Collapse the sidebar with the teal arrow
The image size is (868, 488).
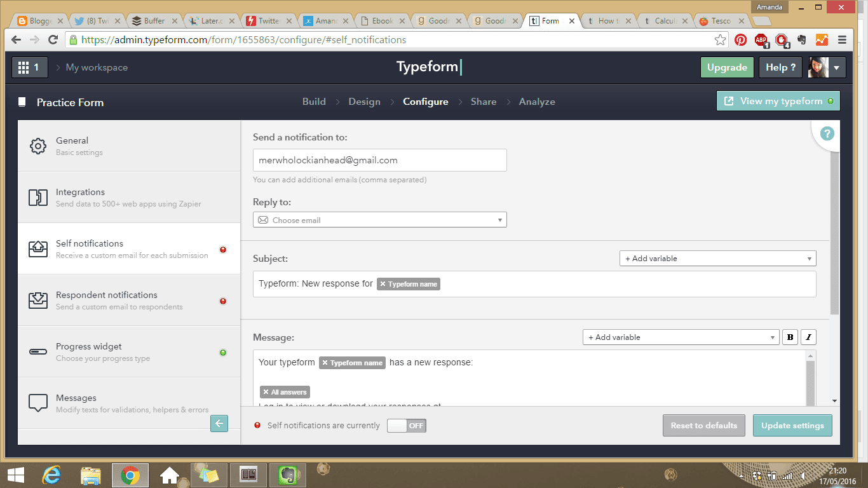click(219, 423)
